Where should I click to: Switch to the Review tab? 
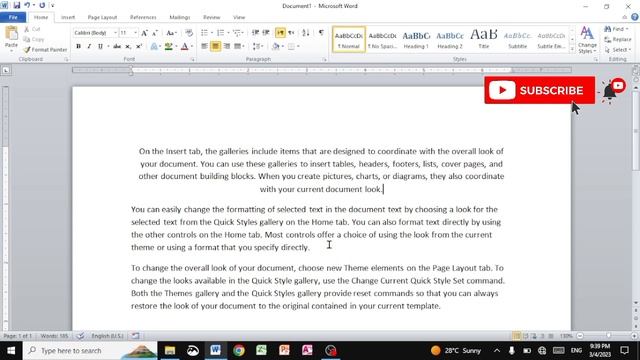pos(211,17)
